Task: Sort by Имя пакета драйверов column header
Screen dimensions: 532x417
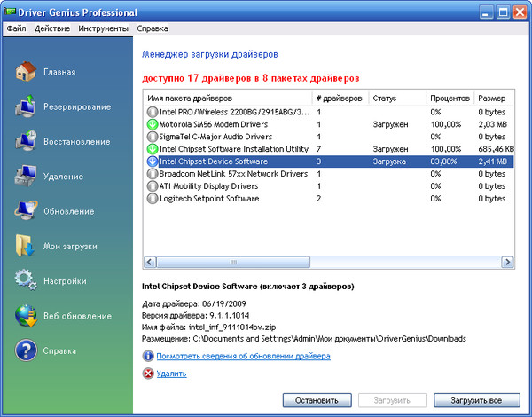Action: click(x=227, y=98)
